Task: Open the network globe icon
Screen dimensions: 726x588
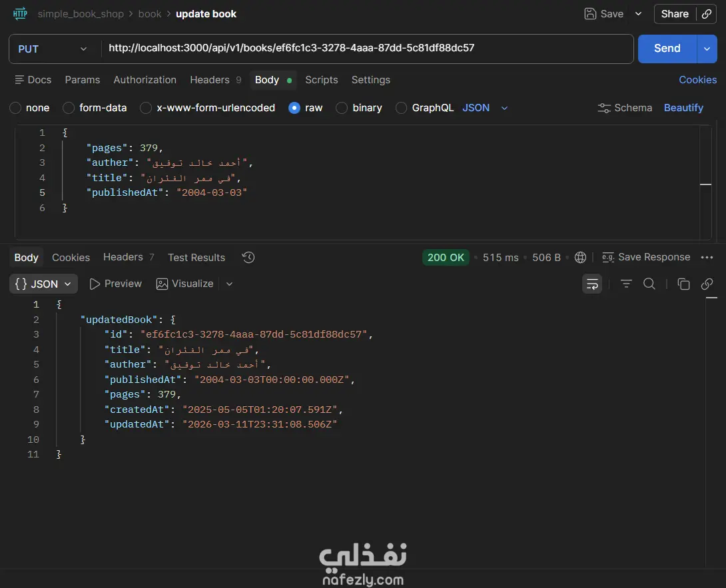Action: 580,258
